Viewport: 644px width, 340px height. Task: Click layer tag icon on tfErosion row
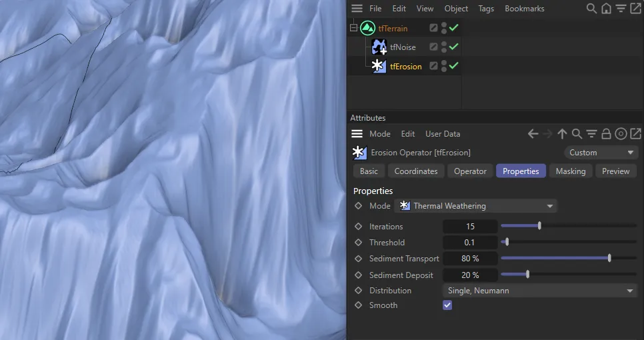pyautogui.click(x=433, y=66)
